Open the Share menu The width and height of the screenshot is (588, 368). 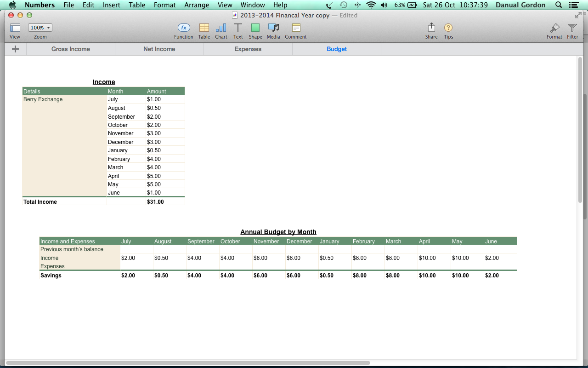tap(431, 28)
